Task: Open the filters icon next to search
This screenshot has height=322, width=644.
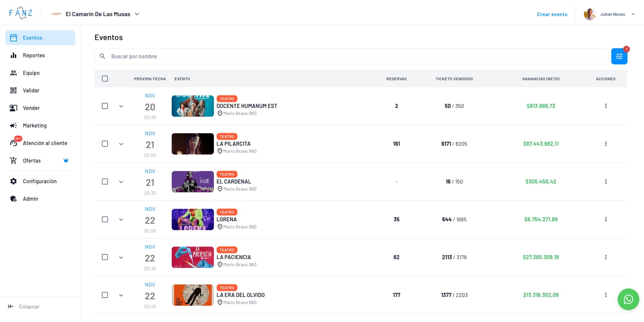Action: coord(619,56)
